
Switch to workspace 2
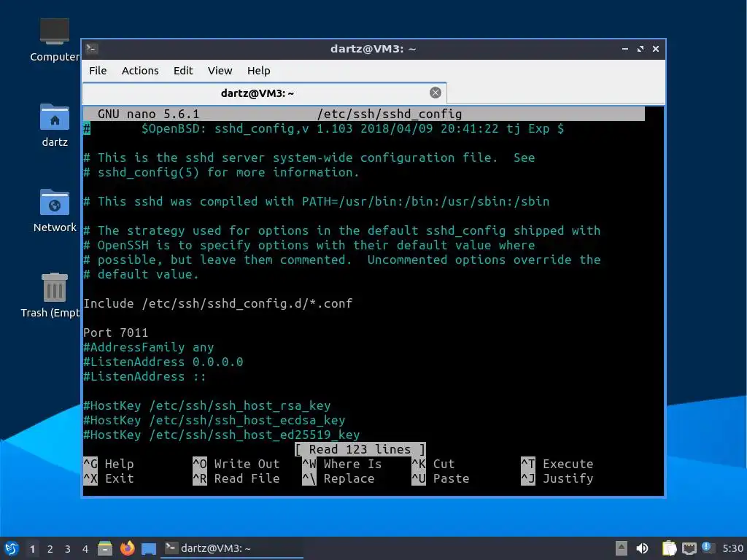[x=50, y=549]
